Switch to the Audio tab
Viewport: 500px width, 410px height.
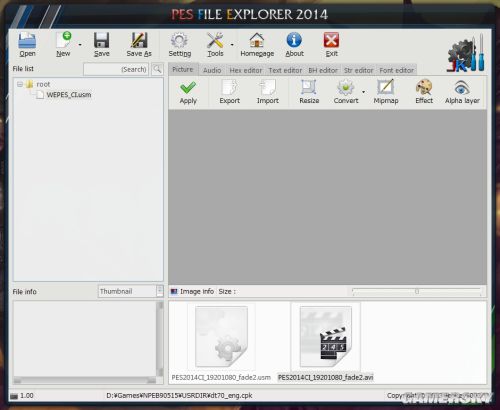[x=212, y=70]
